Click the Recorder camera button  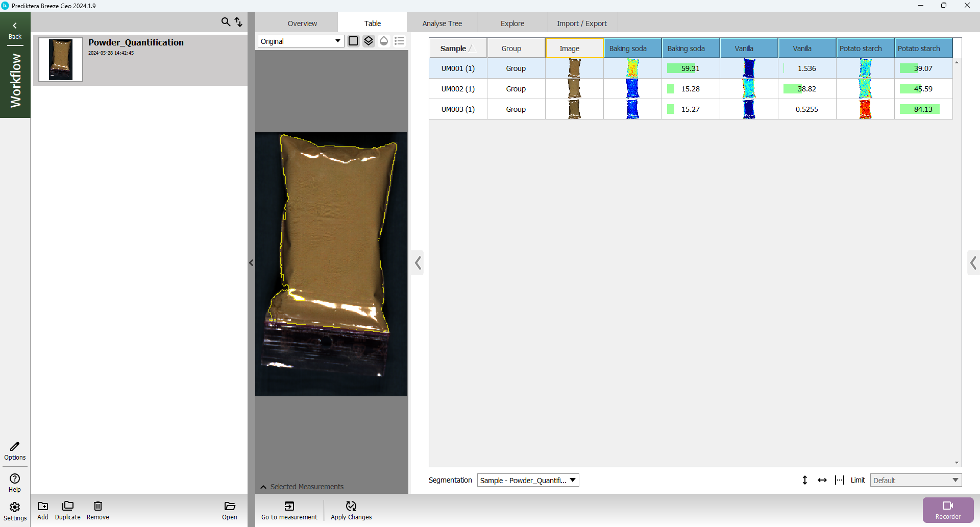(948, 510)
